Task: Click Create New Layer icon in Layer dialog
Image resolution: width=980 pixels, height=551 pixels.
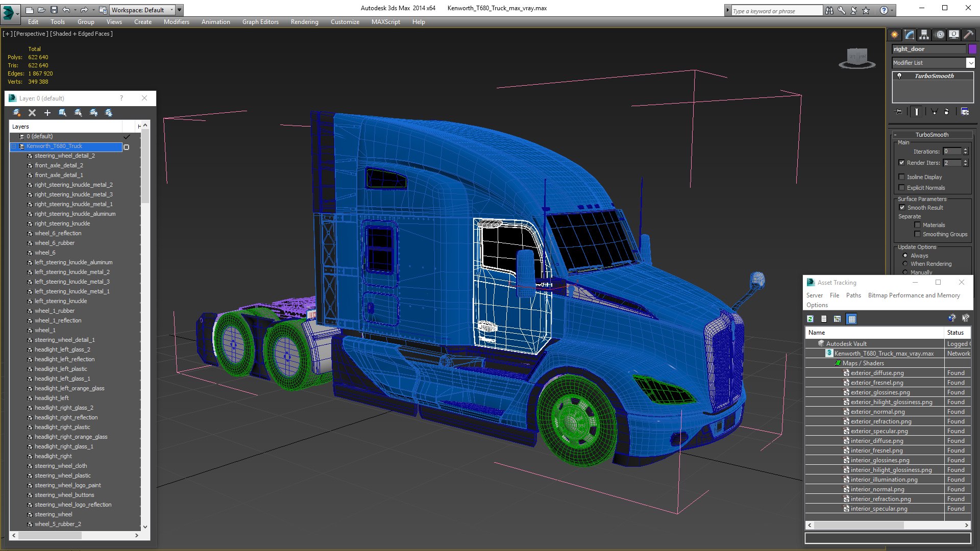Action: [x=17, y=113]
